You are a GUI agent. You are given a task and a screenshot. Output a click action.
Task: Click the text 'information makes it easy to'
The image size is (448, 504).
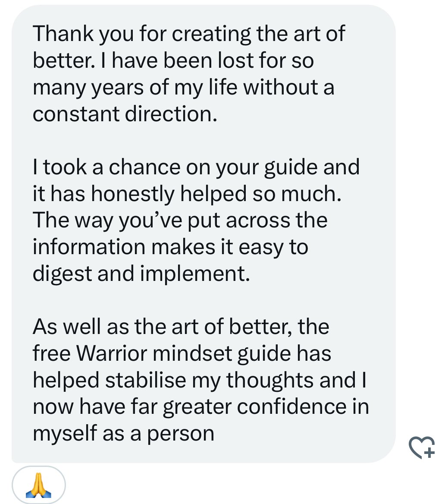[170, 248]
